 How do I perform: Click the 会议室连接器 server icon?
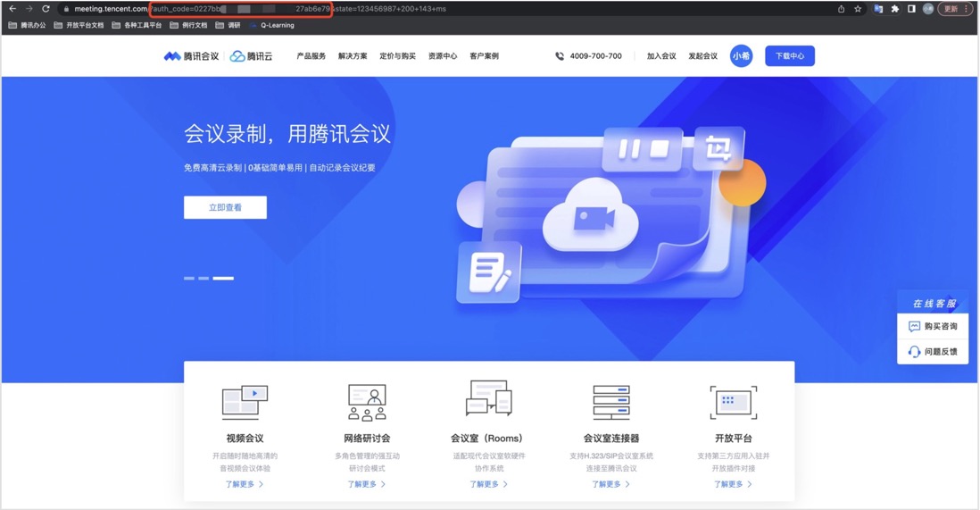point(611,402)
